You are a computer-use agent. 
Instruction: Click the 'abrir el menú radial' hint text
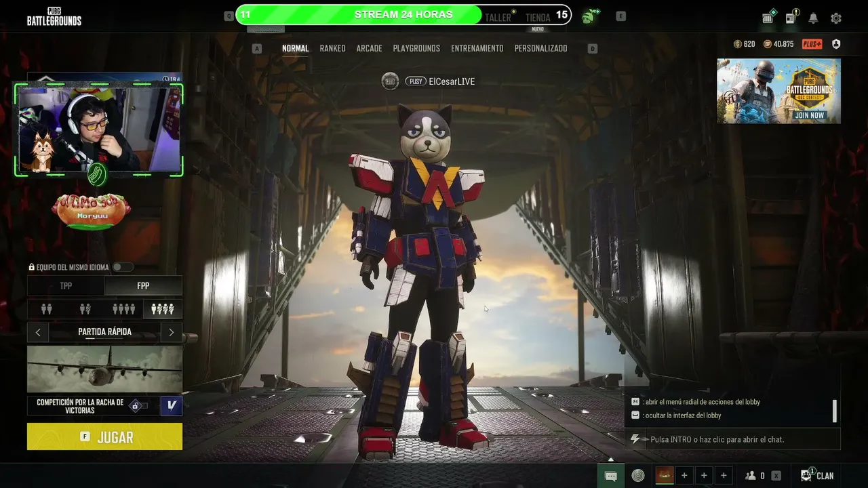point(703,402)
